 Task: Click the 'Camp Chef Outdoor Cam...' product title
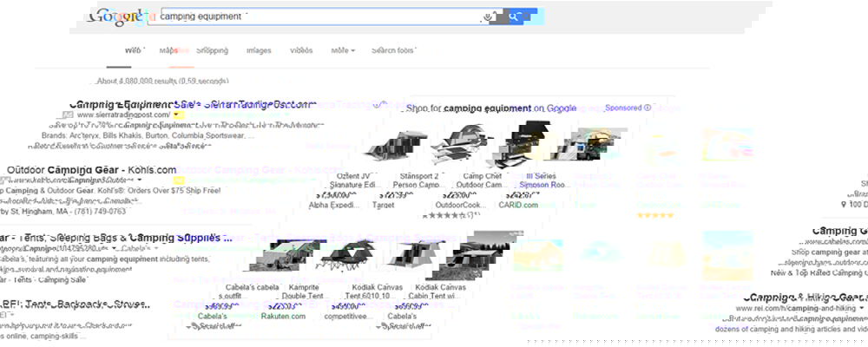[x=482, y=180]
